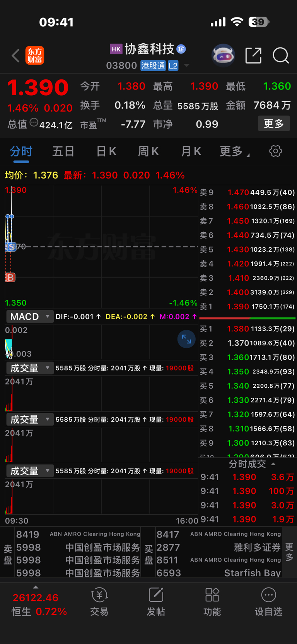Image resolution: width=297 pixels, height=644 pixels.
Task: Select 卖5 order row at 1.430
Action: (x=247, y=249)
